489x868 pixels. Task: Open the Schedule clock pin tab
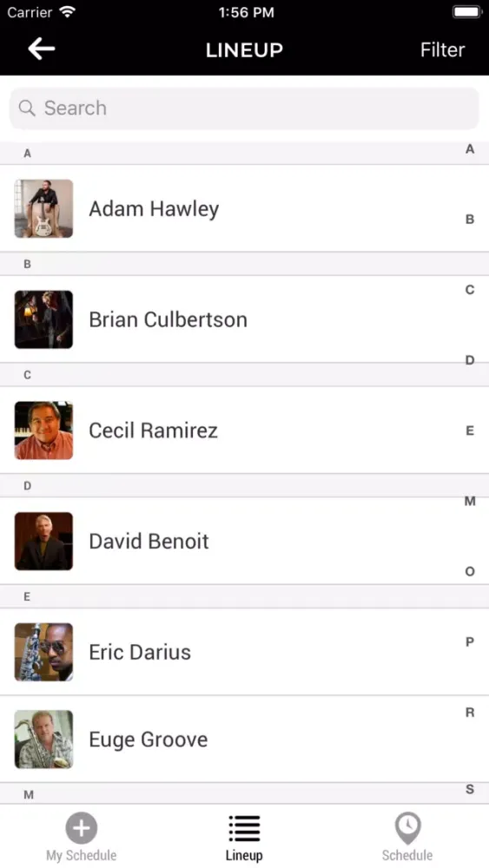click(x=407, y=837)
